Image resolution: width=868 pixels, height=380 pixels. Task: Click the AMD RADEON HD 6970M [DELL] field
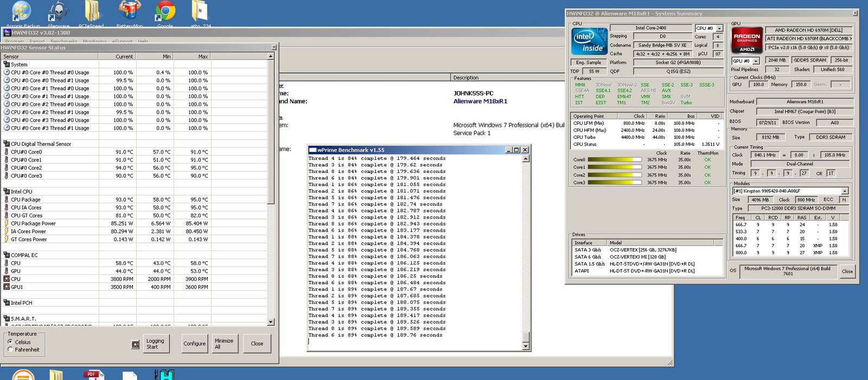coord(809,30)
